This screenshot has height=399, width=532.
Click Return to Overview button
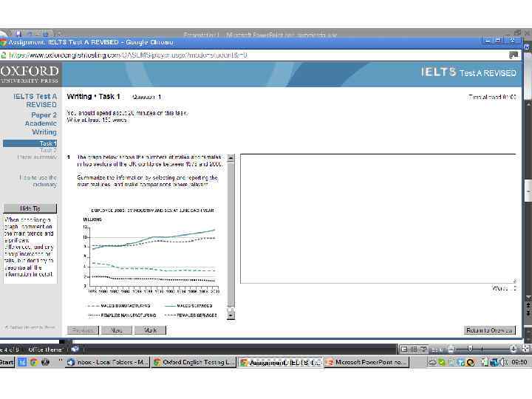pos(490,330)
